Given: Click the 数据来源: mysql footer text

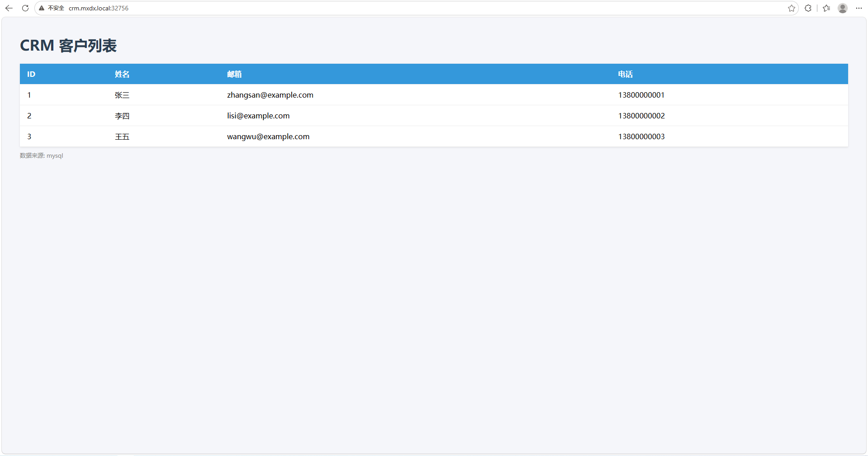Looking at the screenshot, I should [x=42, y=155].
